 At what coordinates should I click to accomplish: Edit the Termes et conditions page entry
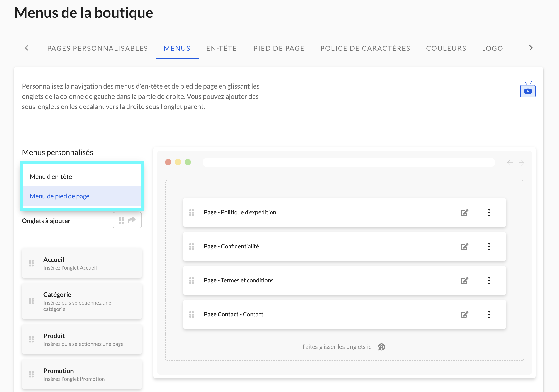pyautogui.click(x=465, y=281)
